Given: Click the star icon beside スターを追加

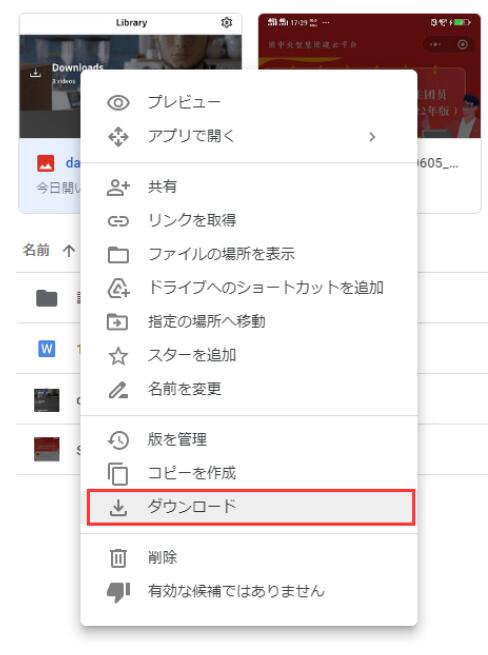Looking at the screenshot, I should (118, 356).
